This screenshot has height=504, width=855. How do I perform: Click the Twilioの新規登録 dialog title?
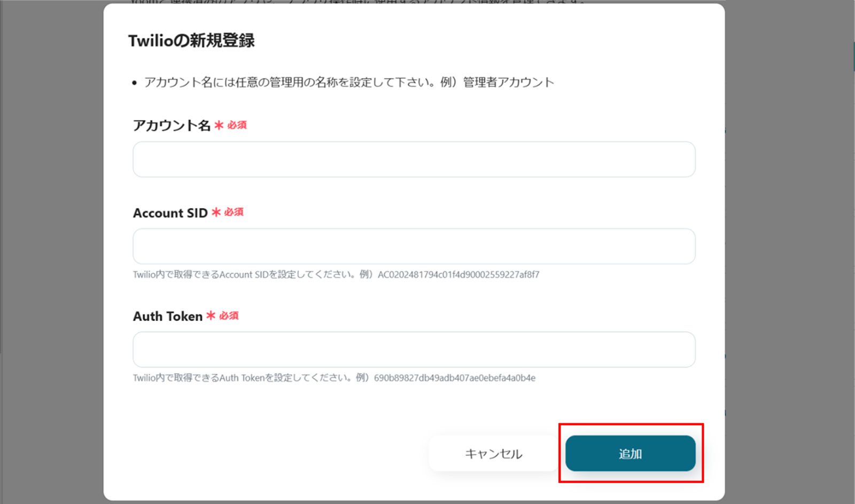191,41
